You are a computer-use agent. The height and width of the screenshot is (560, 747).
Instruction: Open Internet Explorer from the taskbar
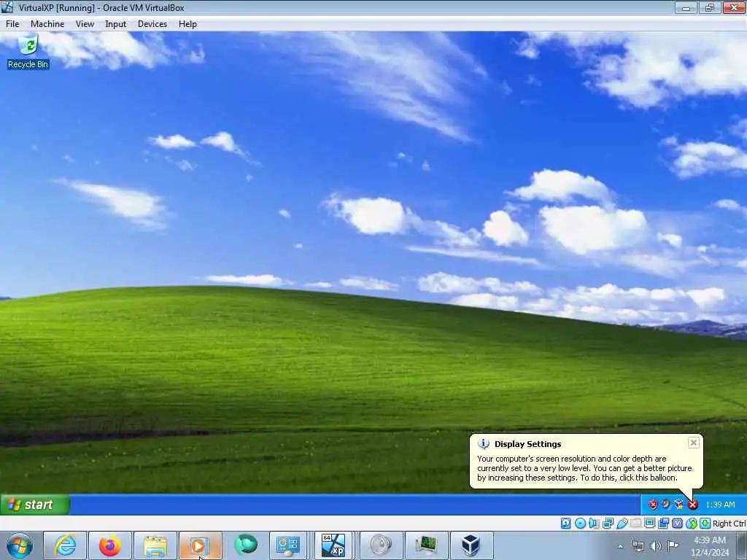pyautogui.click(x=65, y=545)
